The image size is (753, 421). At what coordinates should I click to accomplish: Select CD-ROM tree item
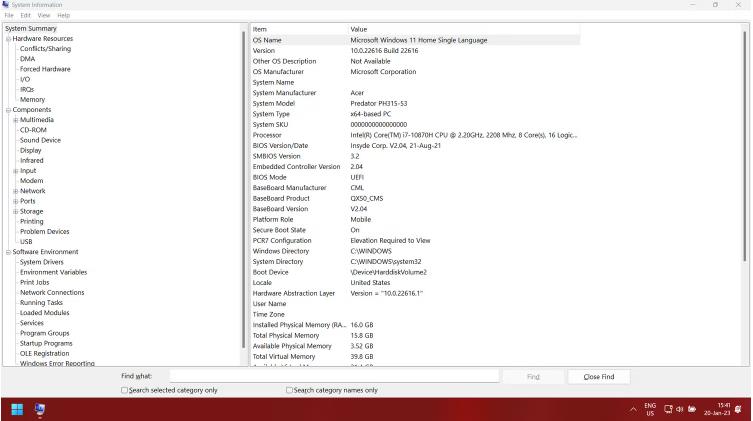click(33, 130)
